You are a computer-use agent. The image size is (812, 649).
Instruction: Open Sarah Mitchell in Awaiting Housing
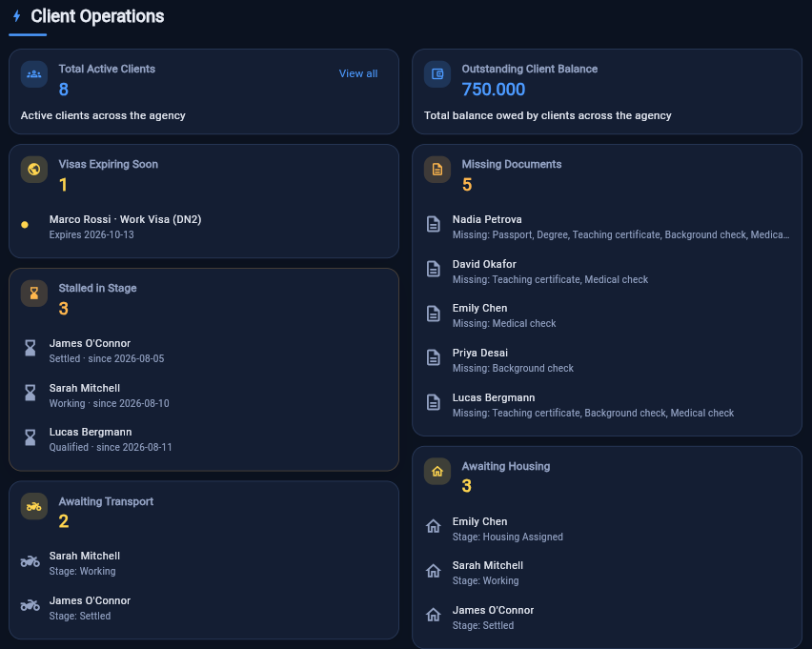pyautogui.click(x=488, y=565)
